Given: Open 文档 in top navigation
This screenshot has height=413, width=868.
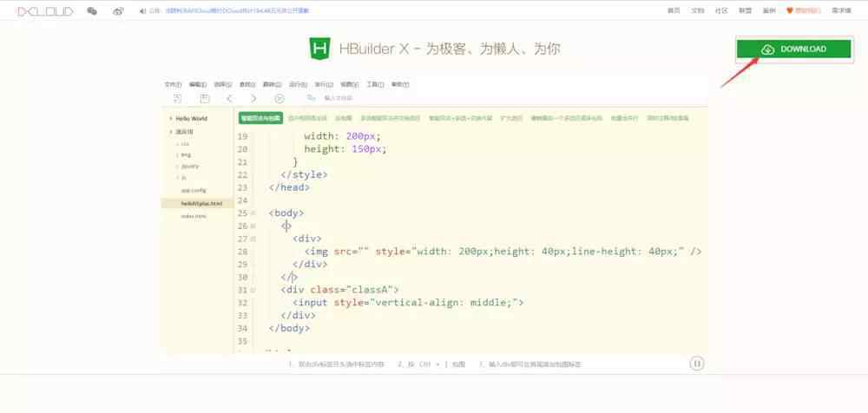Looking at the screenshot, I should point(698,10).
